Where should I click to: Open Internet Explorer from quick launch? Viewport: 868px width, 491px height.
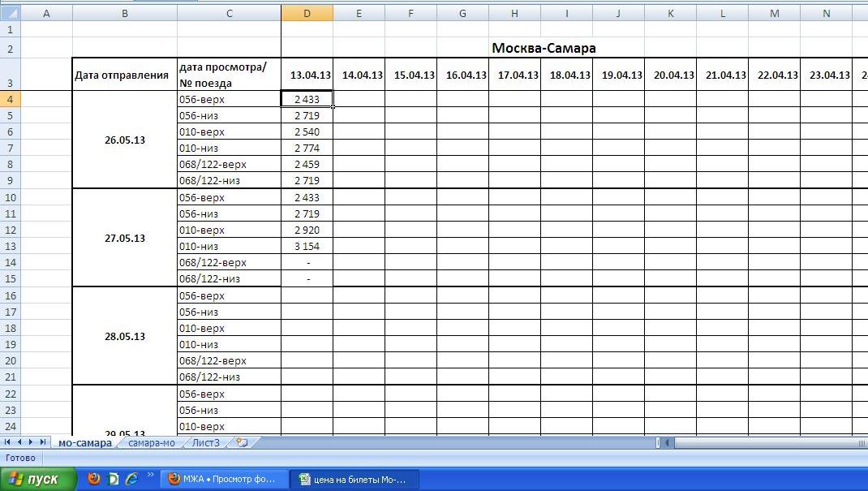point(131,479)
